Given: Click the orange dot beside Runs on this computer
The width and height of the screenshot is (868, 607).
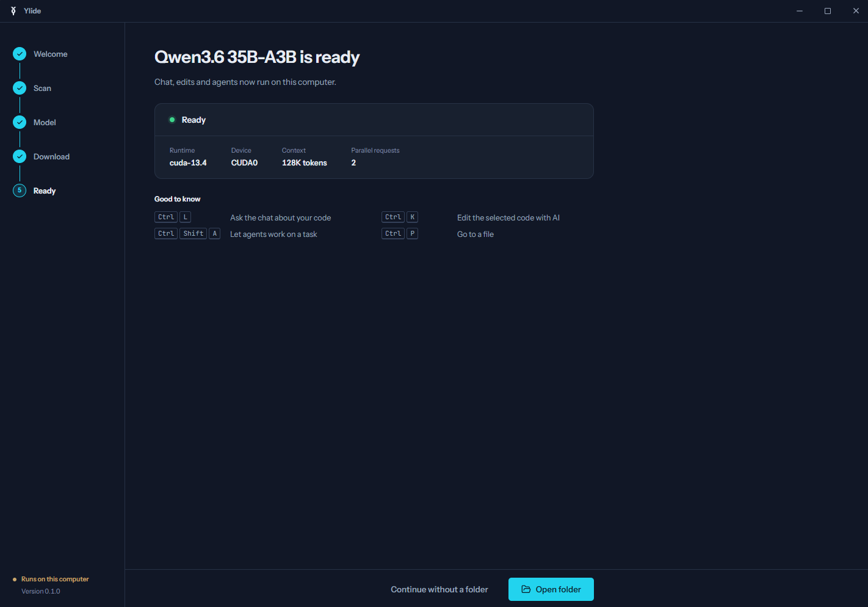Looking at the screenshot, I should click(x=15, y=580).
